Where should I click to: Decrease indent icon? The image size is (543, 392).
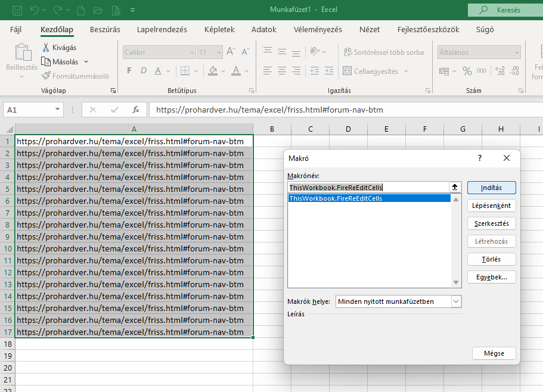click(x=315, y=71)
